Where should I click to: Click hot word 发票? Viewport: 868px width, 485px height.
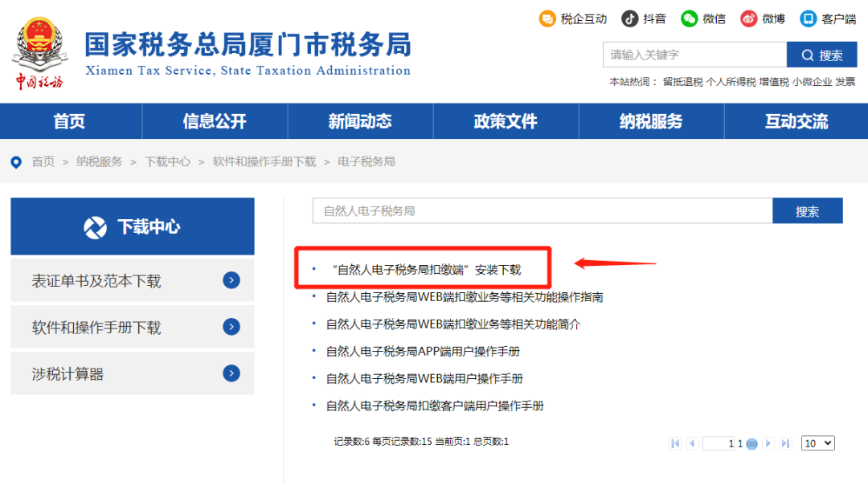pos(845,82)
